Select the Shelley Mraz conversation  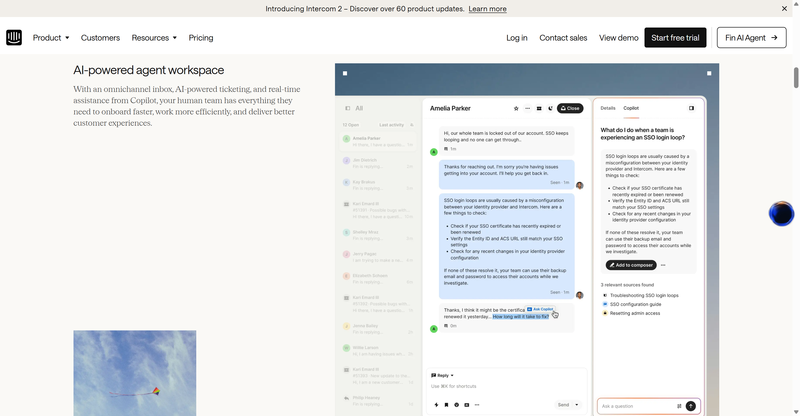pos(378,235)
